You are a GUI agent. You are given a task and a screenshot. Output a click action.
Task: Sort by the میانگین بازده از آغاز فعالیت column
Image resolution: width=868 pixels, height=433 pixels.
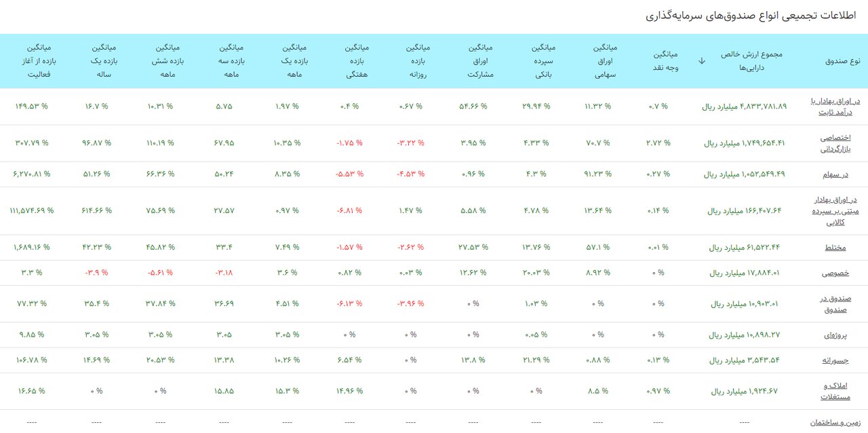38,60
